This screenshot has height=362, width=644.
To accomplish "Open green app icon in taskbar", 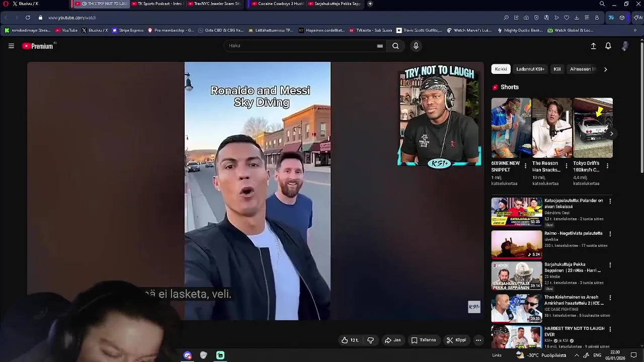I will 220,355.
